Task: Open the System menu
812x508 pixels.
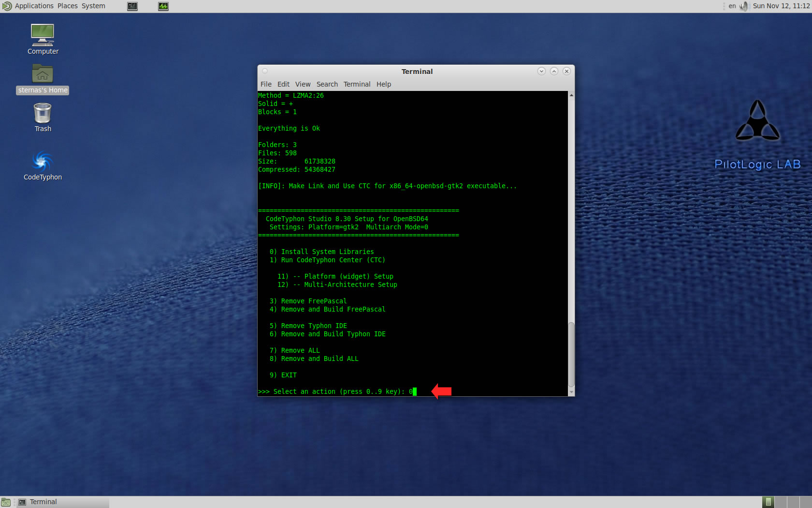Action: pyautogui.click(x=93, y=6)
